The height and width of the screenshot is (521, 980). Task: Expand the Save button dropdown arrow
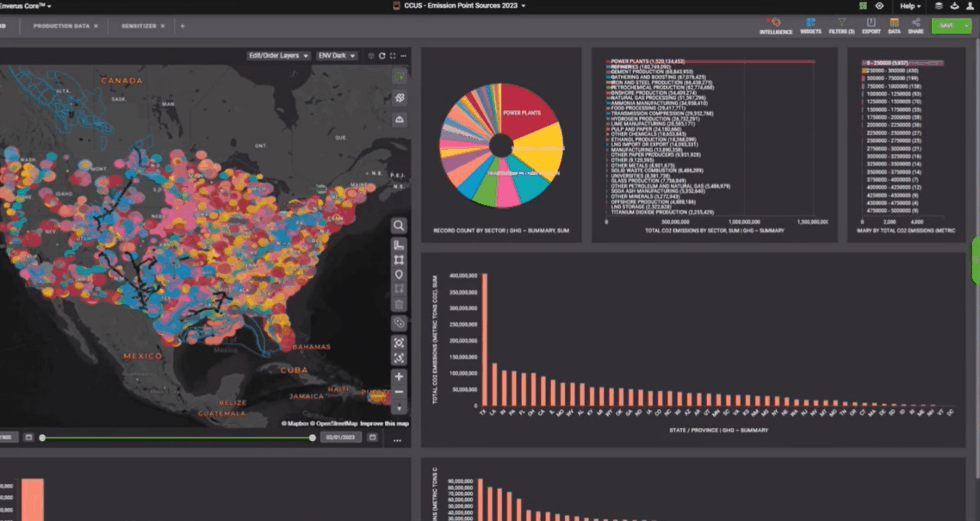point(966,26)
